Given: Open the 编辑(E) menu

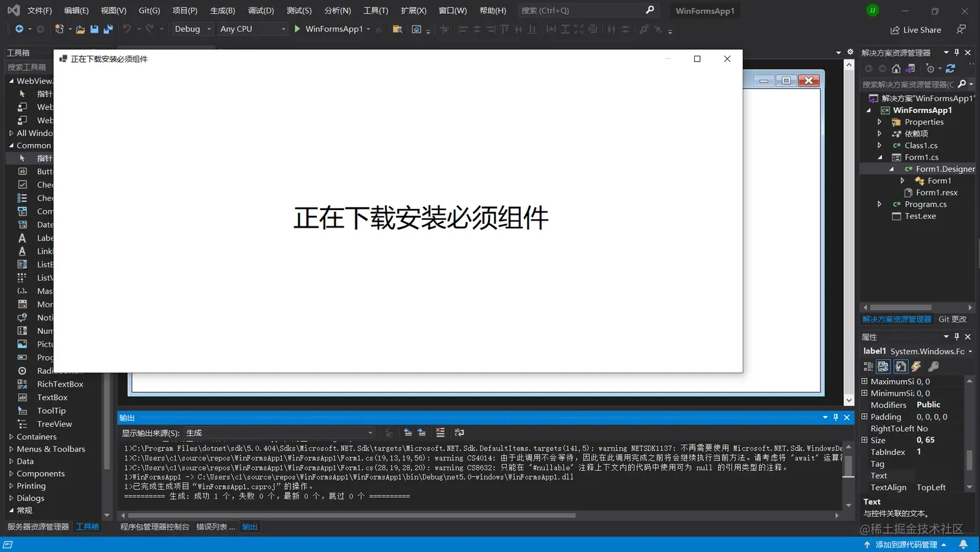Looking at the screenshot, I should (x=76, y=10).
